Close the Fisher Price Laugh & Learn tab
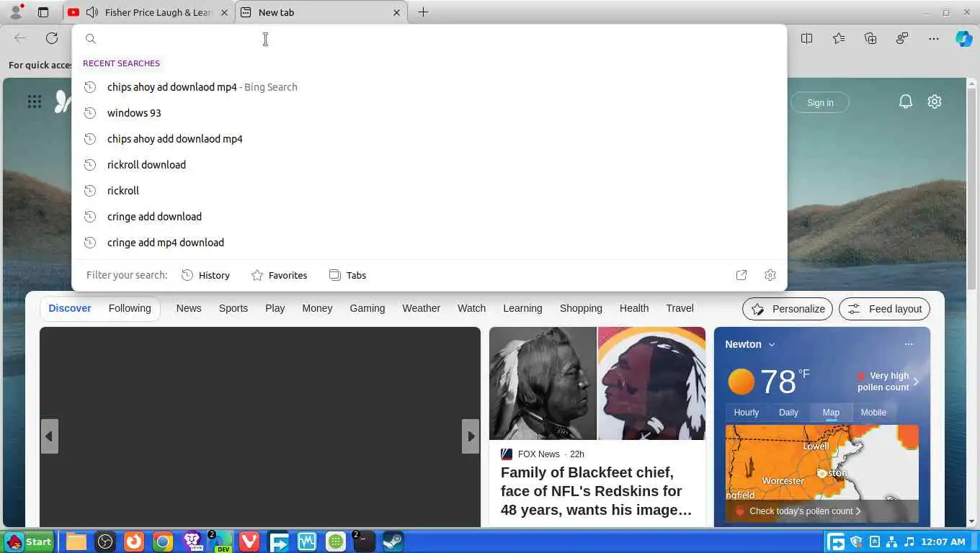The image size is (980, 553). (x=224, y=12)
